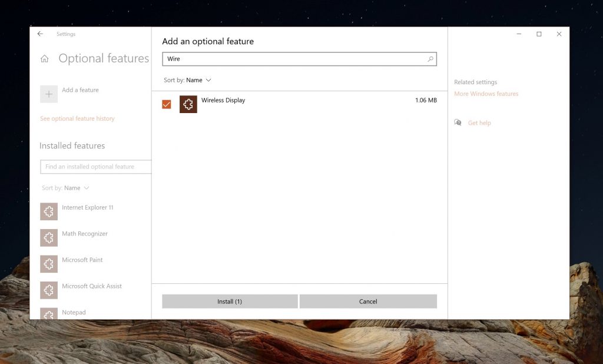Image resolution: width=603 pixels, height=364 pixels.
Task: Click the Get help link text
Action: click(479, 123)
